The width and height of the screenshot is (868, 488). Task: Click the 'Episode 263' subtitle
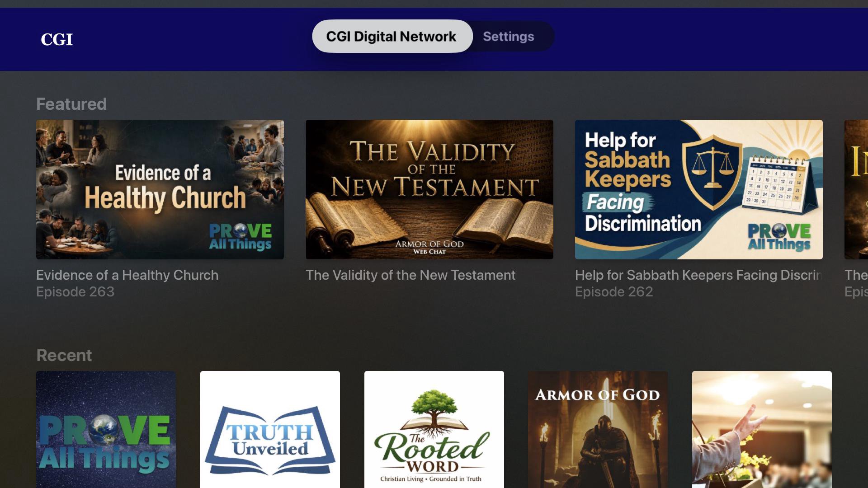[75, 292]
